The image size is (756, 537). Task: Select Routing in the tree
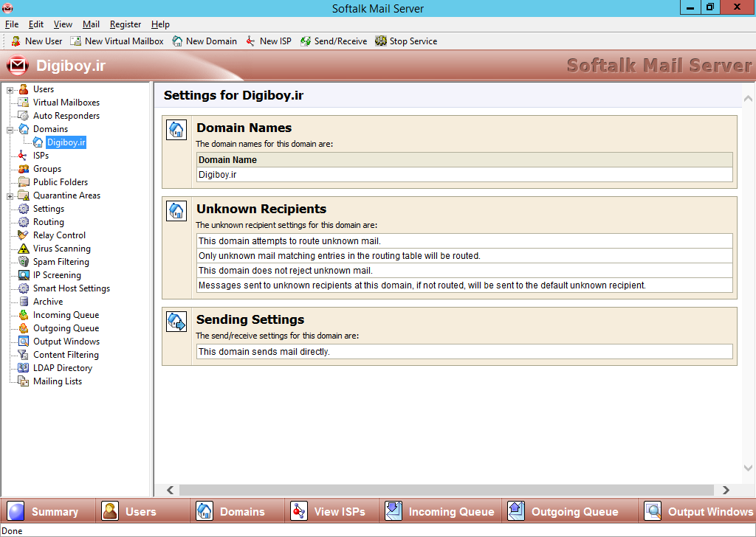click(48, 222)
